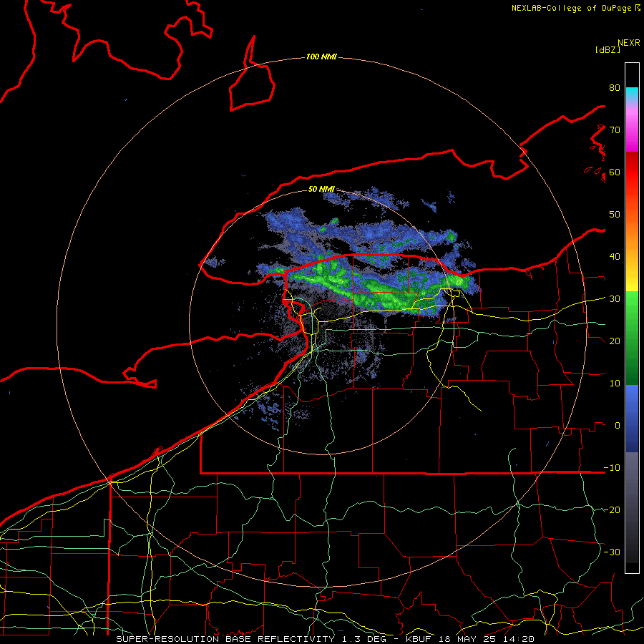The image size is (644, 644).
Task: Click the 50 NMI range ring label
Action: click(321, 190)
